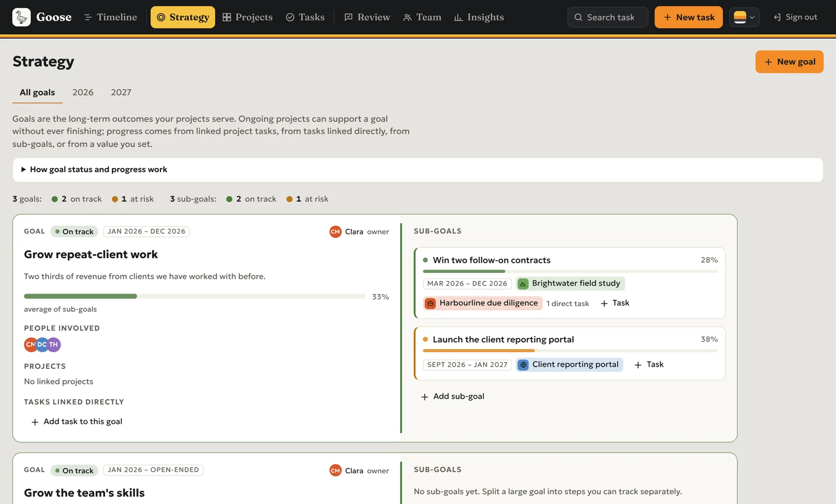Switch to the 2026 tab
The image size is (836, 504).
tap(83, 92)
